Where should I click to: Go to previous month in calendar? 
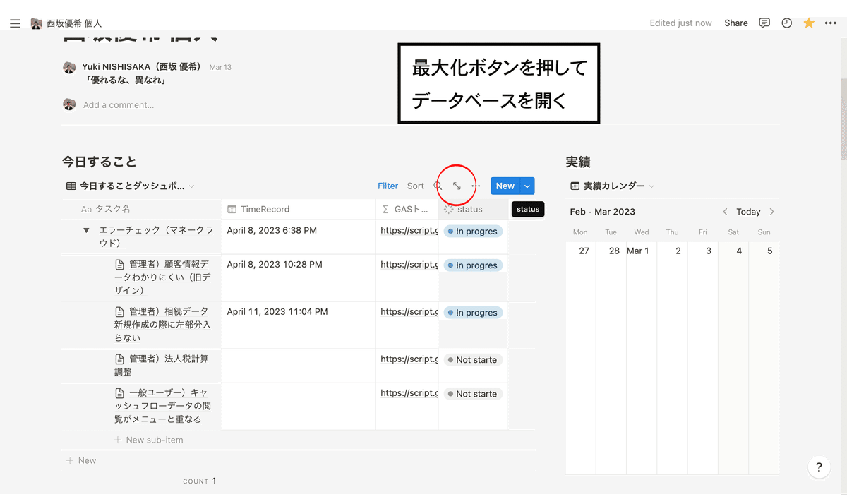(x=725, y=212)
